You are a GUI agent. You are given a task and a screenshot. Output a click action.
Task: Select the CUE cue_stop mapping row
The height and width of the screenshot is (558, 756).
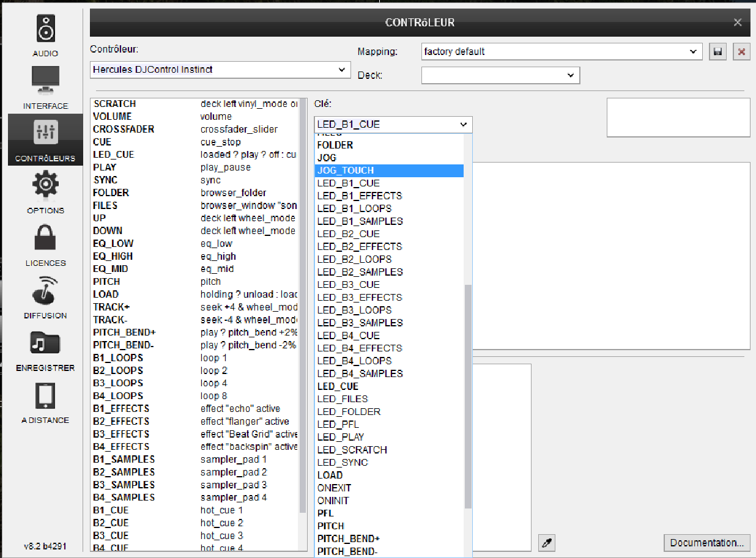(x=195, y=142)
